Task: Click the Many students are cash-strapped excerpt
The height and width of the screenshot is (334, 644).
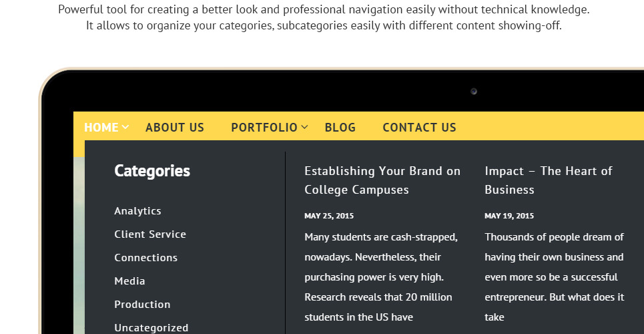Action: 381,277
